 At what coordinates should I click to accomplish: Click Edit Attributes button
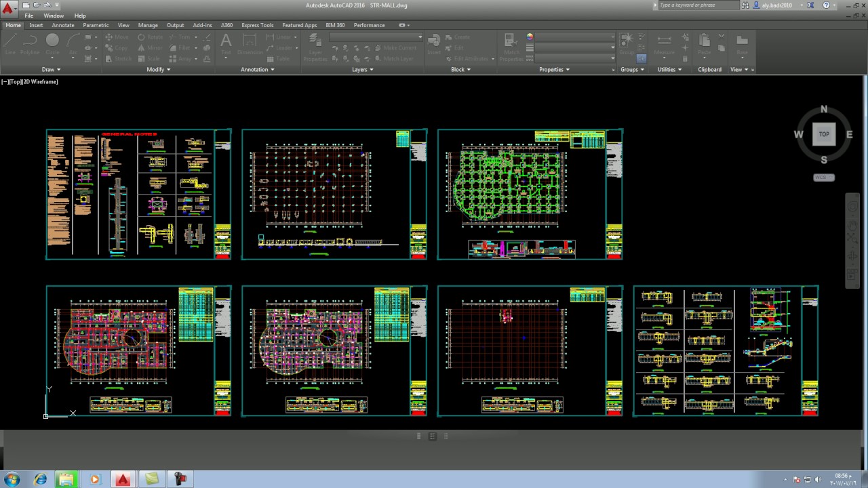[x=467, y=59]
